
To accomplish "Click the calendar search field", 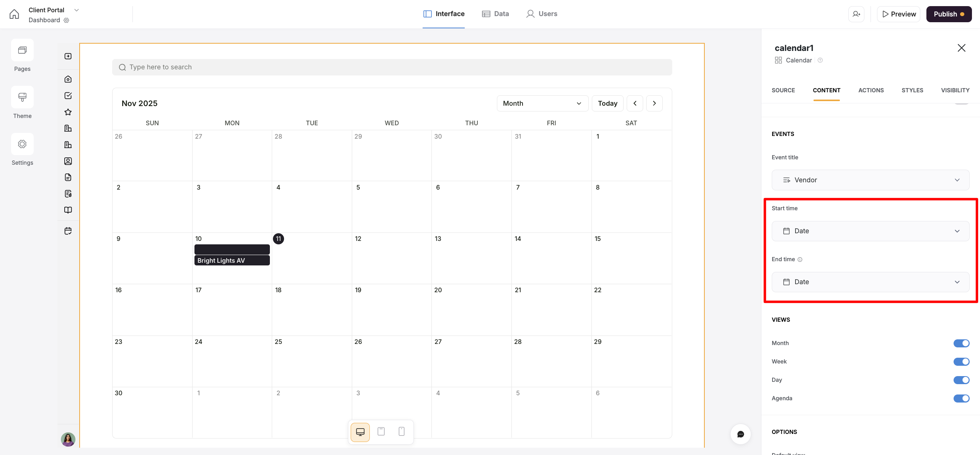I will pyautogui.click(x=392, y=67).
